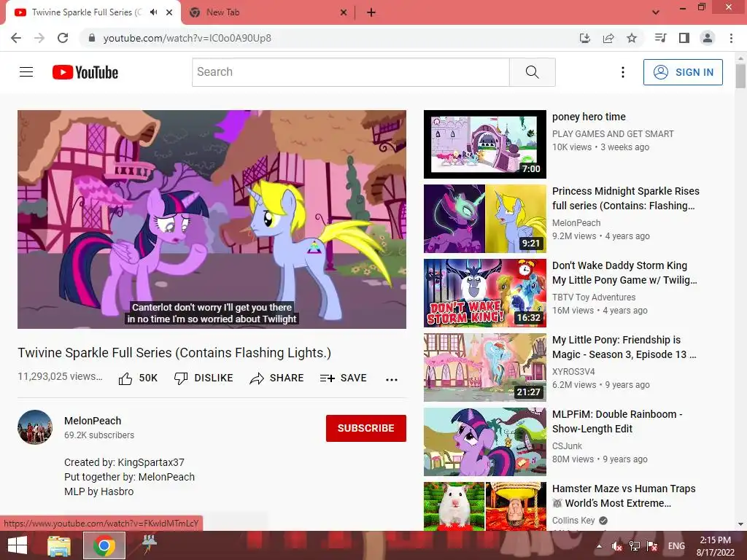This screenshot has width=747, height=560.
Task: Click the Collins Key channel name
Action: pos(573,521)
